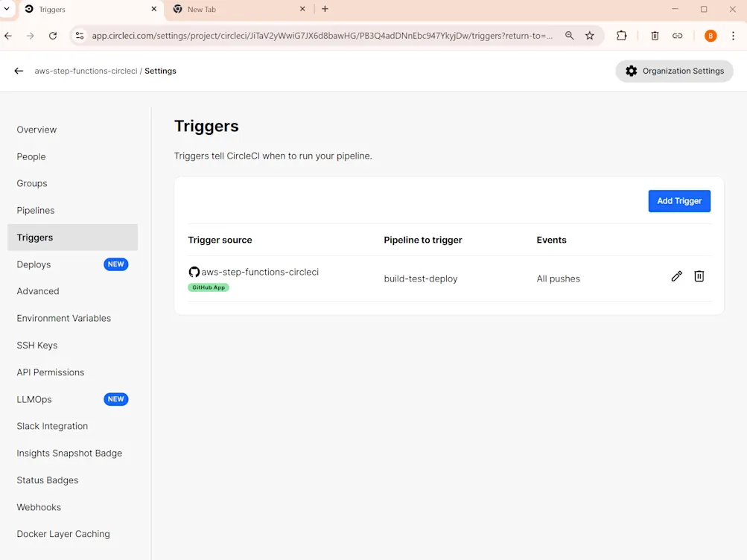
Task: Open the Environment Variables page
Action: [x=63, y=318]
